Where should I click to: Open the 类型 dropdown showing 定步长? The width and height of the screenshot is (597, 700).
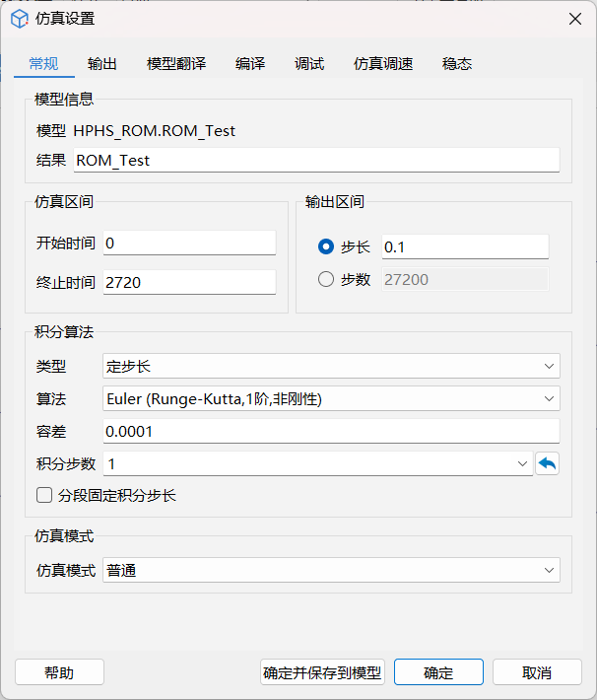coord(331,367)
